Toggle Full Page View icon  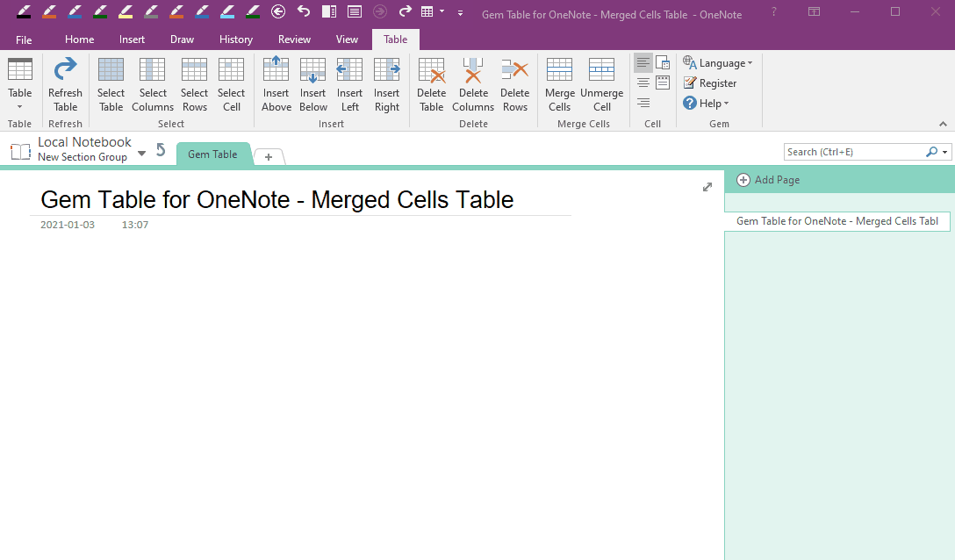tap(355, 11)
